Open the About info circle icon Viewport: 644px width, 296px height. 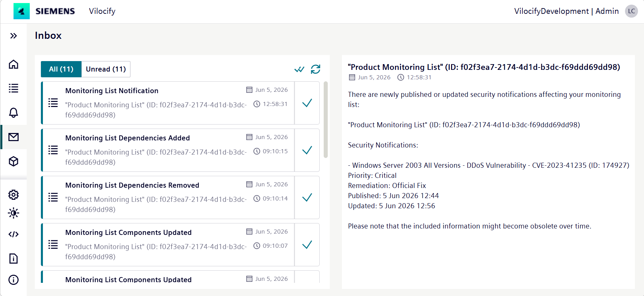[x=14, y=280]
